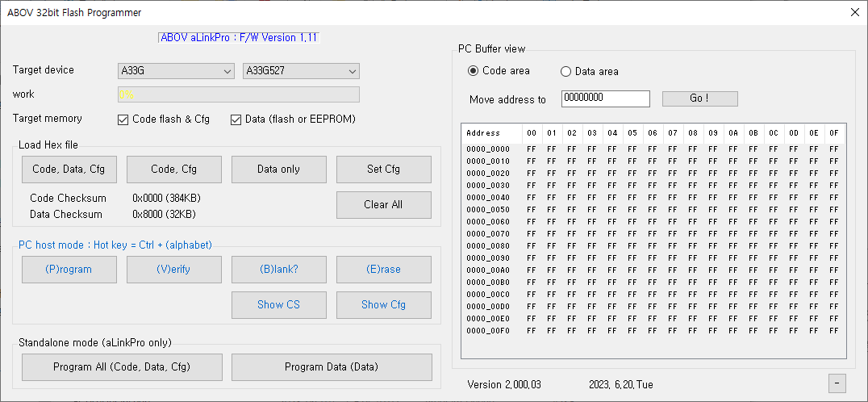Select the Data area radio button
Image resolution: width=868 pixels, height=402 pixels.
[565, 72]
